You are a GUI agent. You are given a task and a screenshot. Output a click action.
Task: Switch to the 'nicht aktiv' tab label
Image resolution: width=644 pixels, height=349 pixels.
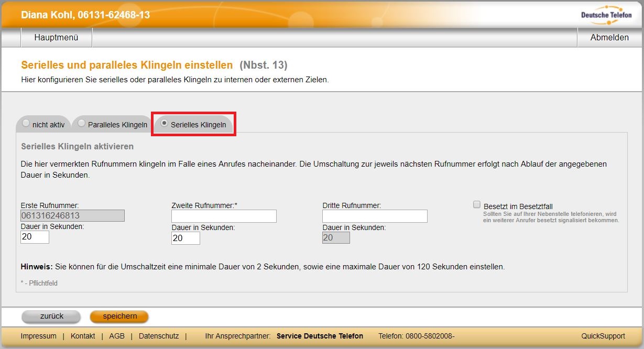coord(48,125)
